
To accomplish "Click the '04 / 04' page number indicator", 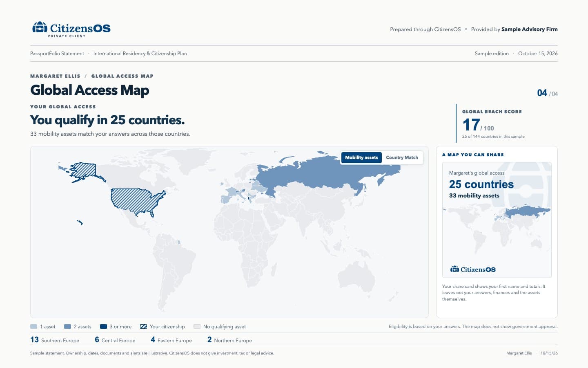I will [547, 93].
